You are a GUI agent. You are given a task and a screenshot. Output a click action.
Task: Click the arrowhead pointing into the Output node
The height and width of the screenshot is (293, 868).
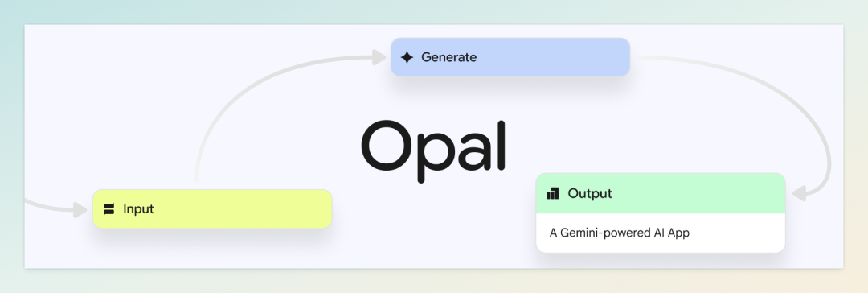pos(800,194)
